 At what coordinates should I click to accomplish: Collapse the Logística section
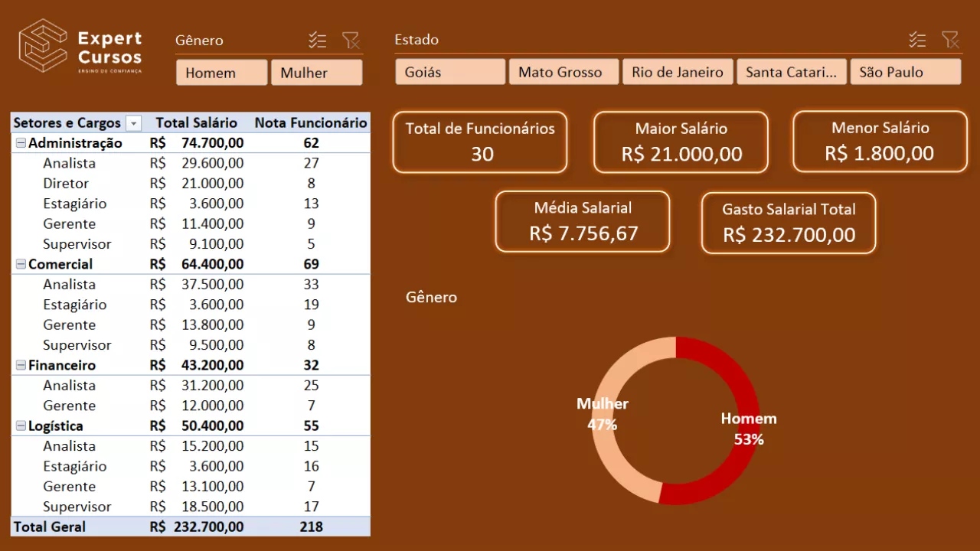pyautogui.click(x=21, y=425)
